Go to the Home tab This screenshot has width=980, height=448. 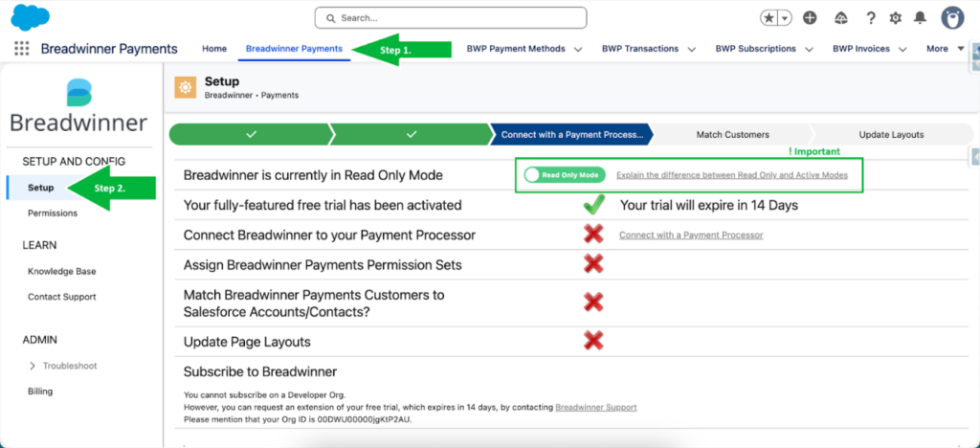point(214,49)
